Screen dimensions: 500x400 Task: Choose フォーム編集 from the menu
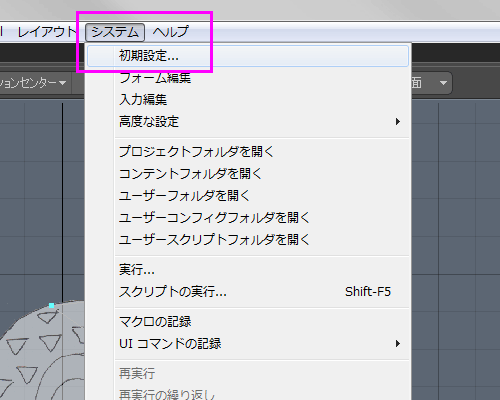pyautogui.click(x=248, y=78)
